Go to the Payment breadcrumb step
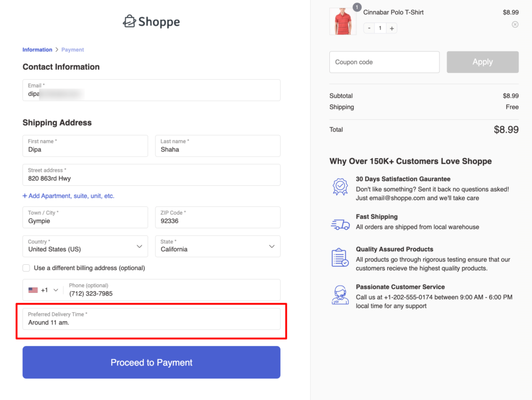 click(x=73, y=49)
